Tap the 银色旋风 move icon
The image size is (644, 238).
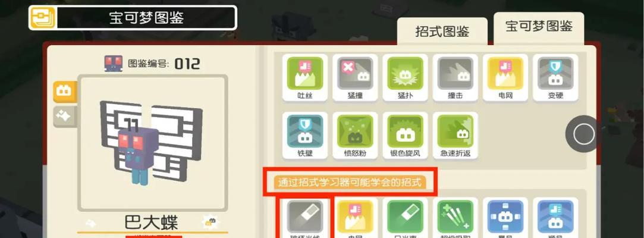405,135
